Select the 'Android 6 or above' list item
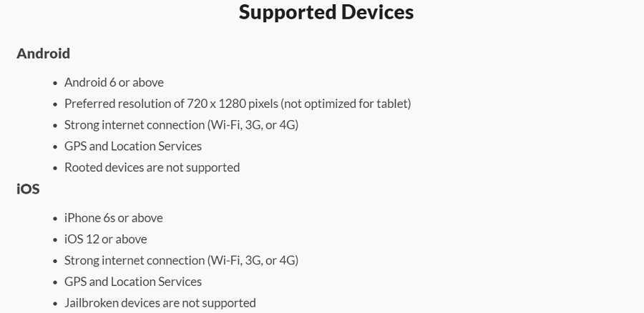This screenshot has width=644, height=313. coord(114,82)
